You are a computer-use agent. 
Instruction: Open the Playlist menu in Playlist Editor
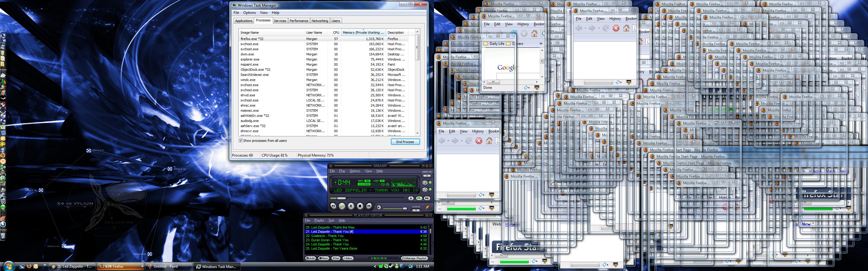319,220
